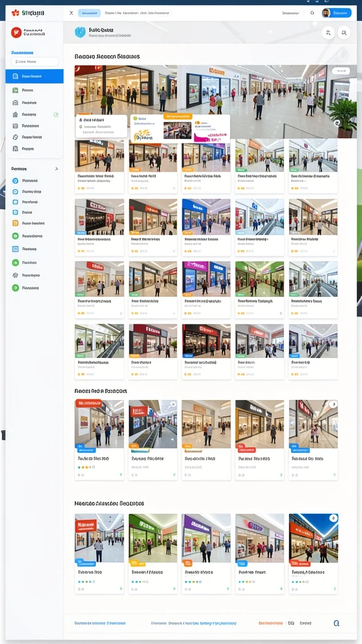Image resolution: width=362 pixels, height=644 pixels.
Task: Click the X icon beside the blue tab
Action: (72, 13)
